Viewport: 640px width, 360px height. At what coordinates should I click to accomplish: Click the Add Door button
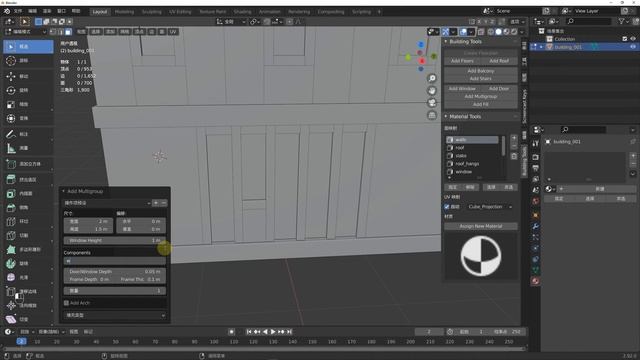coord(499,89)
